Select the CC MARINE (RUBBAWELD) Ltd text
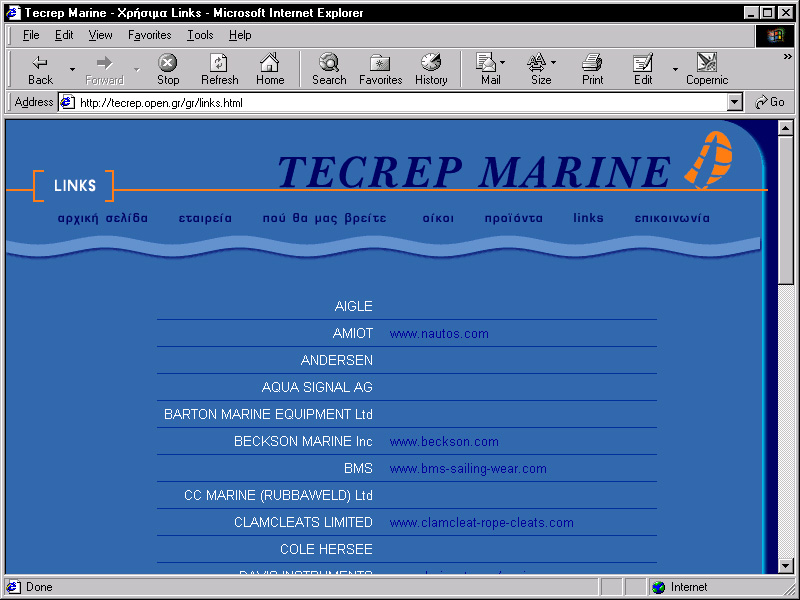The image size is (800, 600). pyautogui.click(x=278, y=495)
